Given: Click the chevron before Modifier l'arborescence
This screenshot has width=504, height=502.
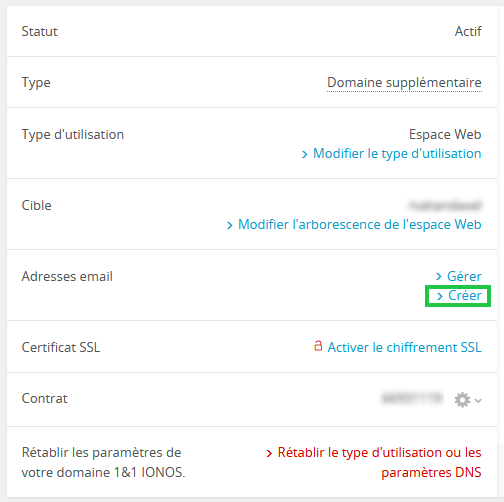Looking at the screenshot, I should (x=229, y=225).
